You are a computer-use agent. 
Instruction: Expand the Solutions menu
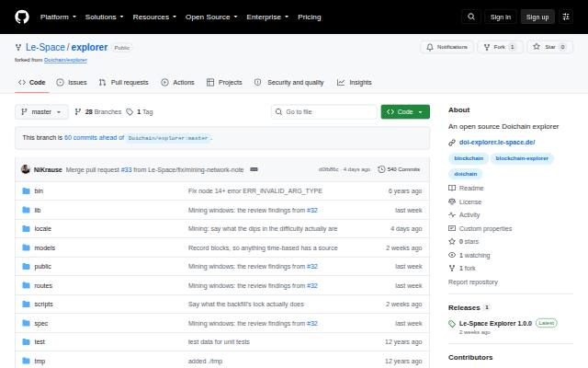coord(104,17)
